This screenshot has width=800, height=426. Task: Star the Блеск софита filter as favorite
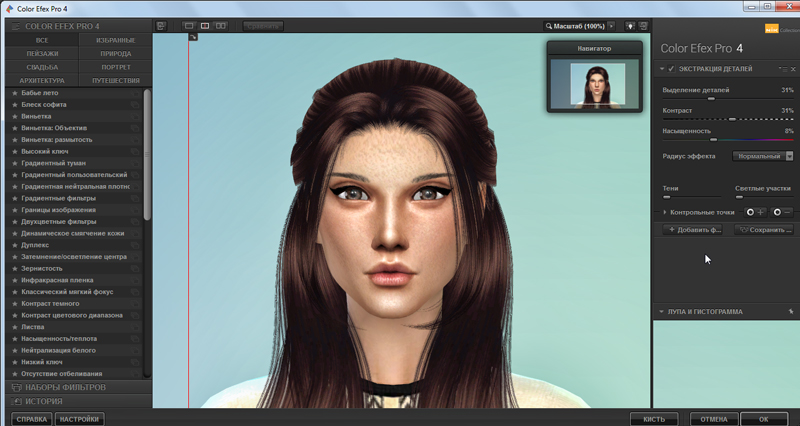click(x=15, y=105)
